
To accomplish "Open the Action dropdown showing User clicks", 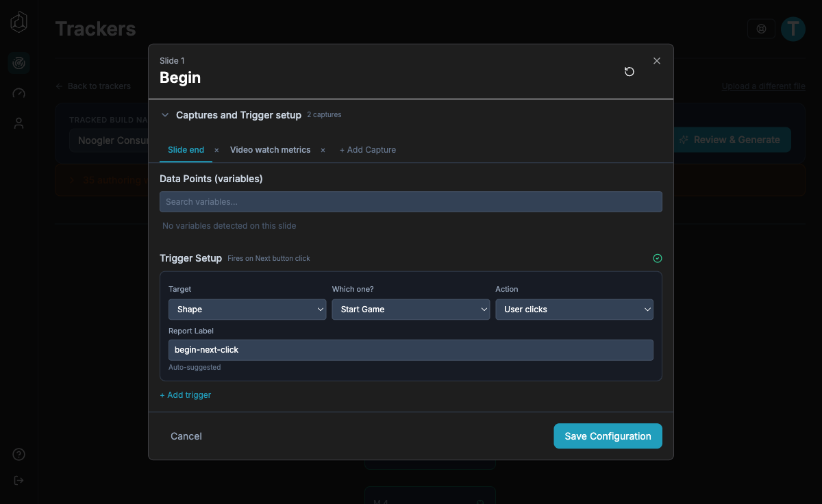I will 574,310.
